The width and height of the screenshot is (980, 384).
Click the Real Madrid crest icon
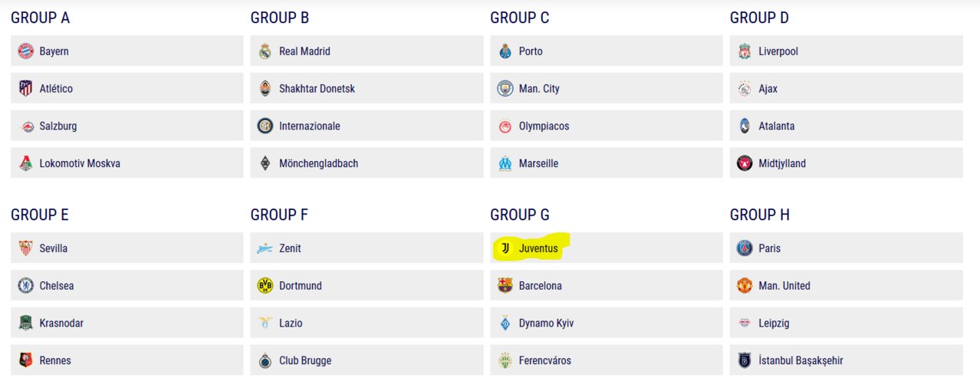coord(265,51)
